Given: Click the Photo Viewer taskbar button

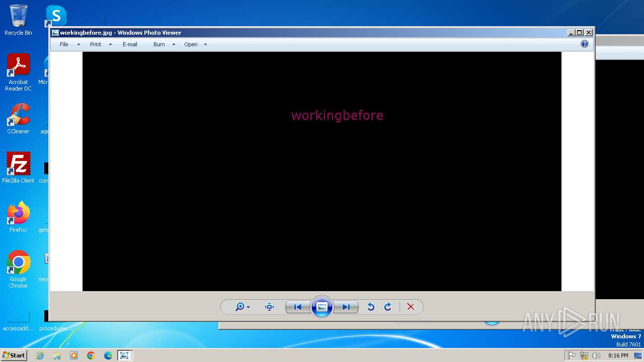Looking at the screenshot, I should pos(124,355).
